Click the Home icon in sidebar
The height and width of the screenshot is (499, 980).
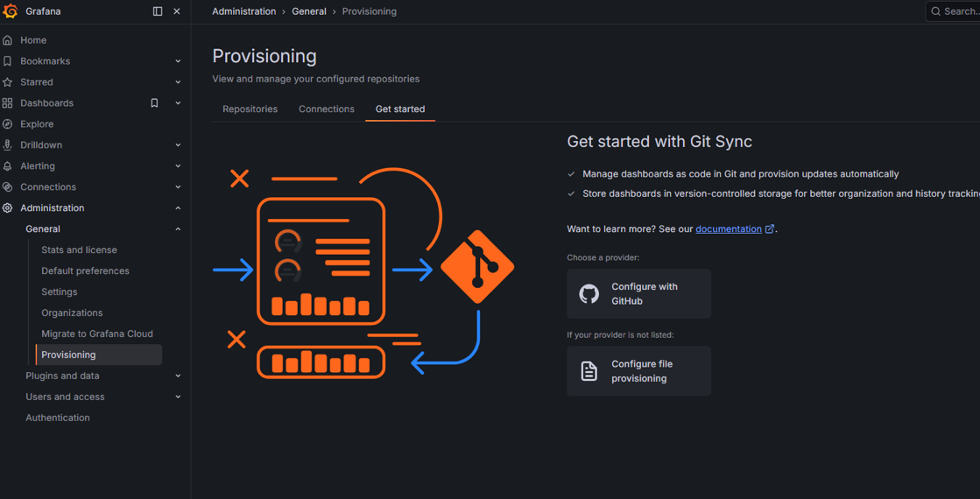pos(8,40)
